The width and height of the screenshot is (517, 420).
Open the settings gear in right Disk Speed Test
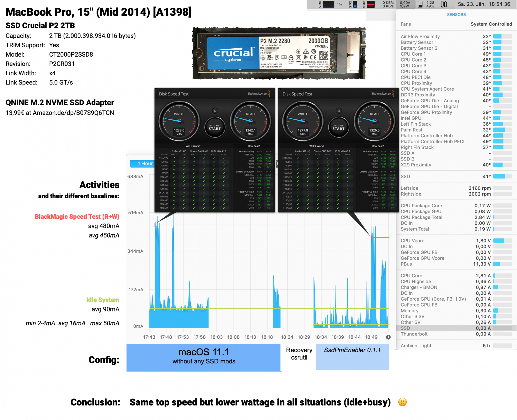tap(339, 110)
